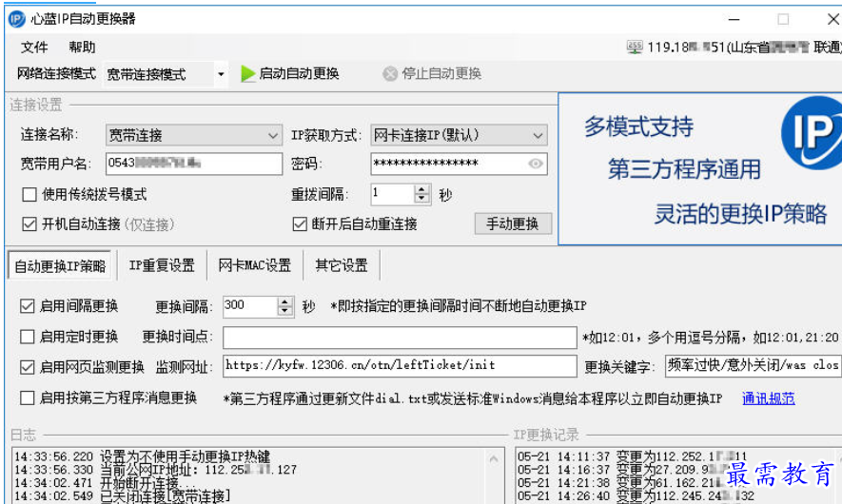The width and height of the screenshot is (842, 504).
Task: Click the 监测网址 URL field
Action: (400, 366)
